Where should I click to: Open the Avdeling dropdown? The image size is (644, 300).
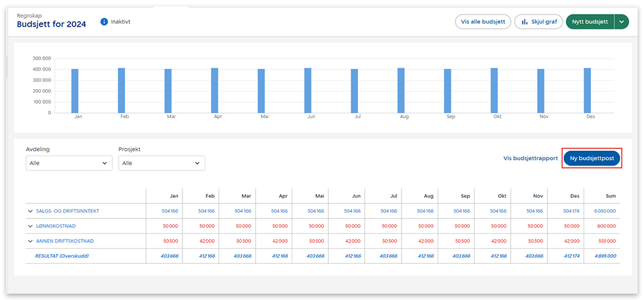tap(69, 164)
